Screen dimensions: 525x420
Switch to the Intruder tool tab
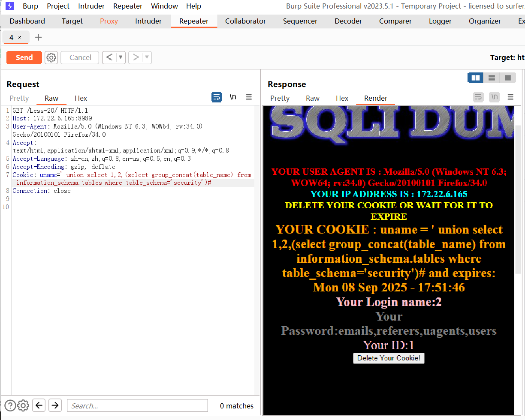pyautogui.click(x=148, y=21)
